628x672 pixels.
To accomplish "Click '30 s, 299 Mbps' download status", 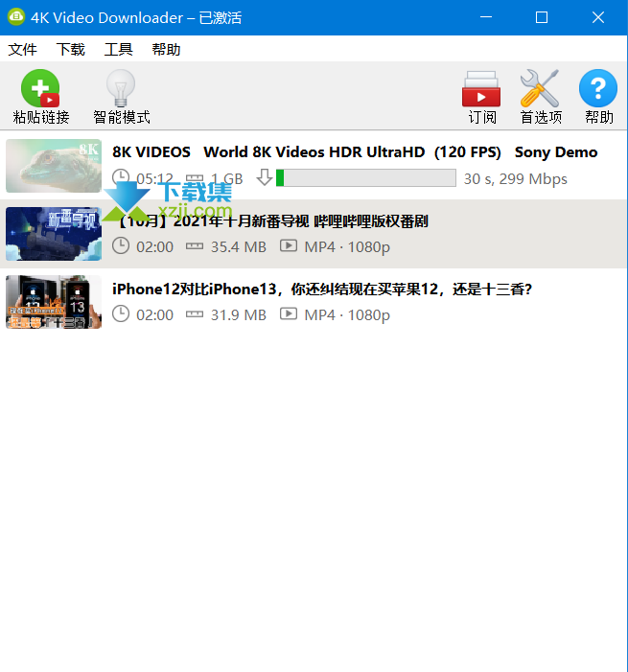I will pos(515,178).
